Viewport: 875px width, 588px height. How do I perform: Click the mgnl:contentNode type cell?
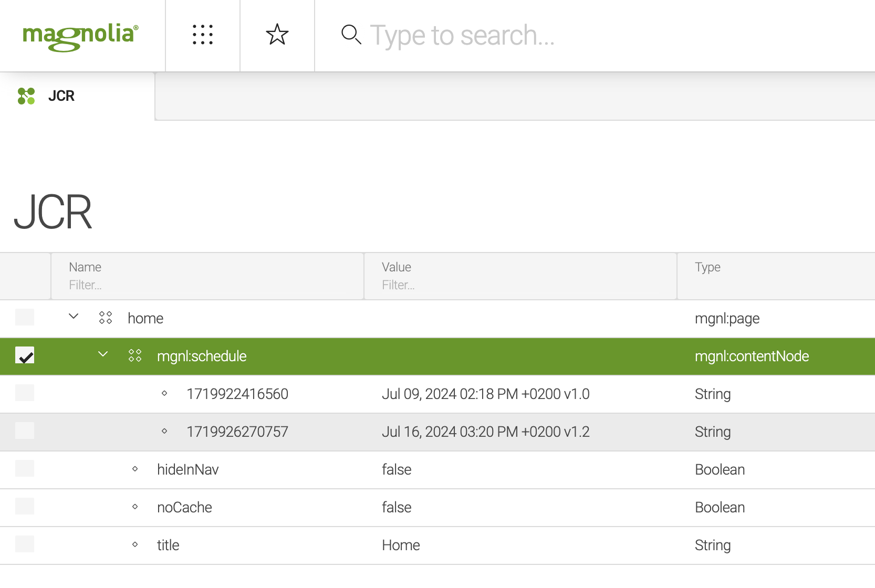[x=752, y=356]
